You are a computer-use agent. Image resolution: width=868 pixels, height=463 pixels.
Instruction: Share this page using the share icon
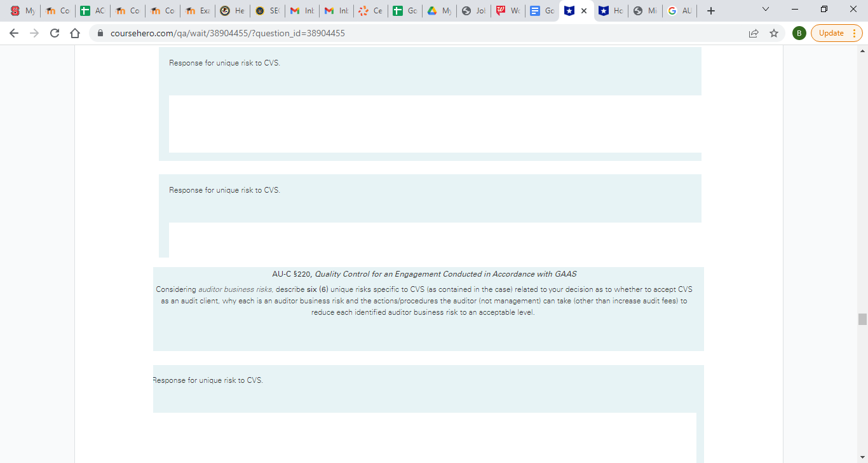(x=754, y=33)
